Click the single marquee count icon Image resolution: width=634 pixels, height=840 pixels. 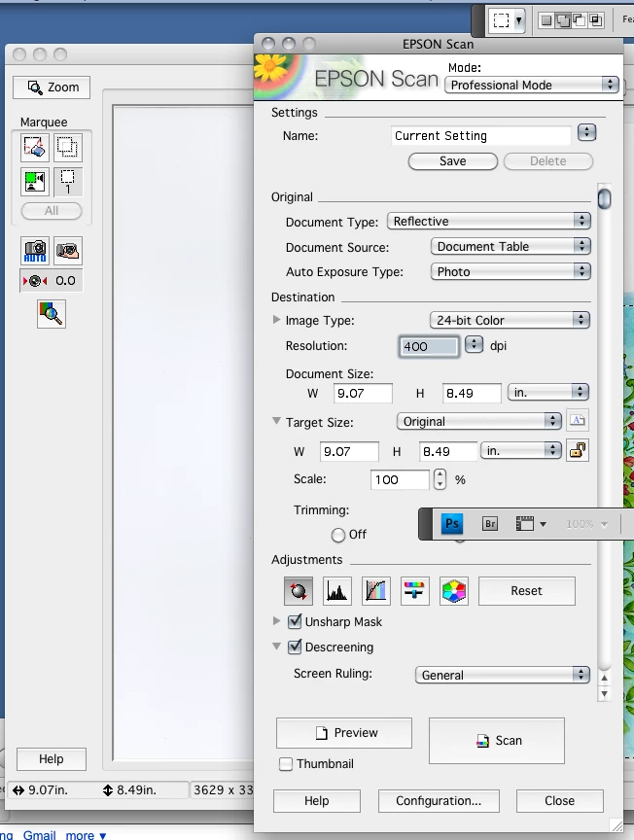click(67, 181)
